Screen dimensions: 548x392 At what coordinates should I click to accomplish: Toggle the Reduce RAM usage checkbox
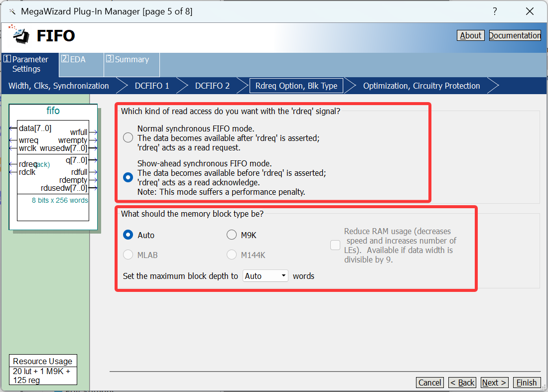pyautogui.click(x=335, y=245)
